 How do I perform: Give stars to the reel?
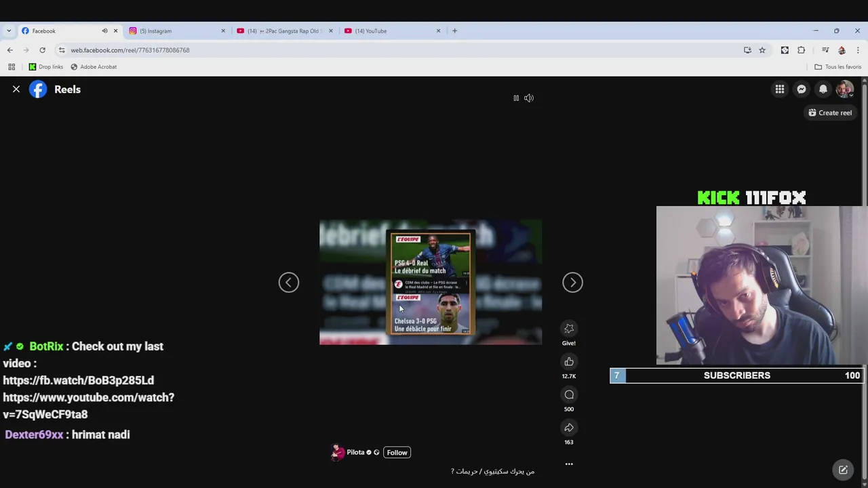569,329
